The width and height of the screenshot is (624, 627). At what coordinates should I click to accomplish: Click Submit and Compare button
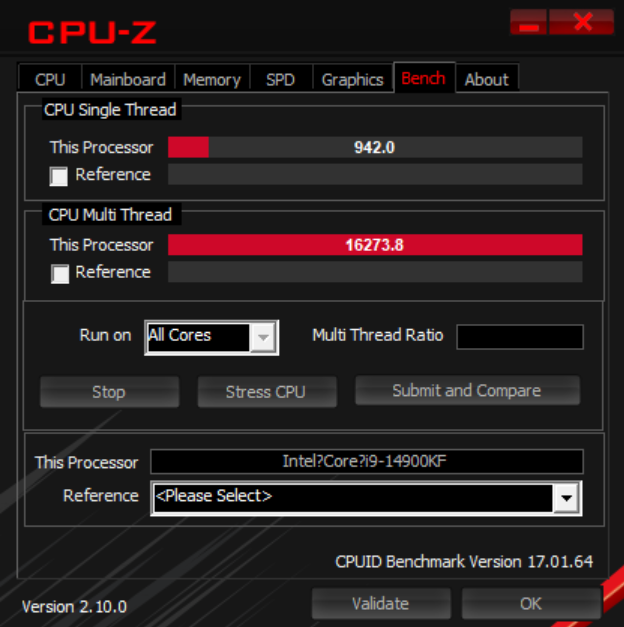point(467,390)
